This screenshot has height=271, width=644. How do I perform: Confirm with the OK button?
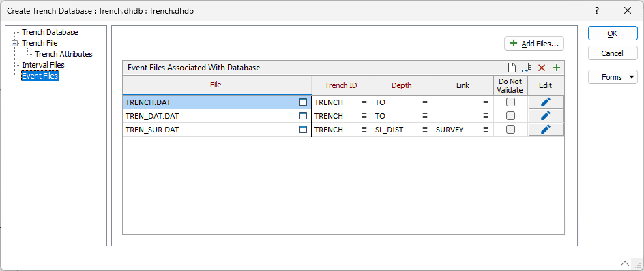pos(613,33)
